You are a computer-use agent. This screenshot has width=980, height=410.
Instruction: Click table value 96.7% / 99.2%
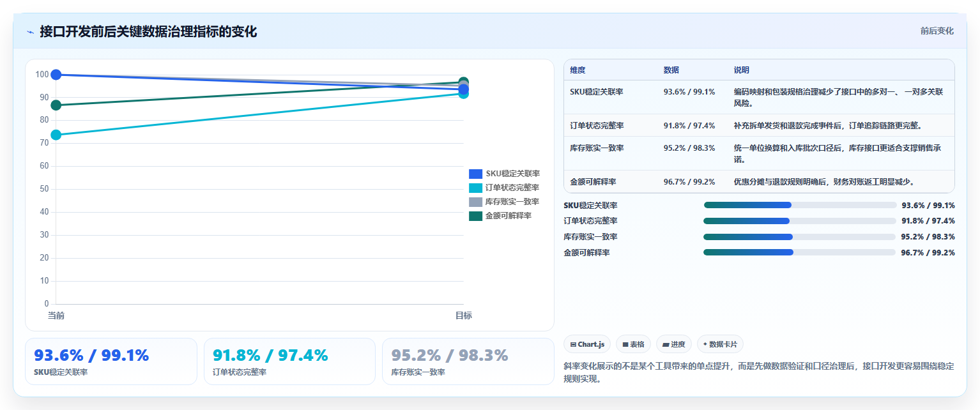tap(689, 182)
